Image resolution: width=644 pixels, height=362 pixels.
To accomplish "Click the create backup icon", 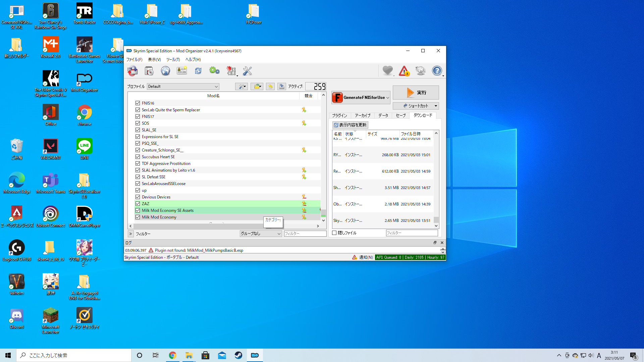I will pyautogui.click(x=282, y=86).
